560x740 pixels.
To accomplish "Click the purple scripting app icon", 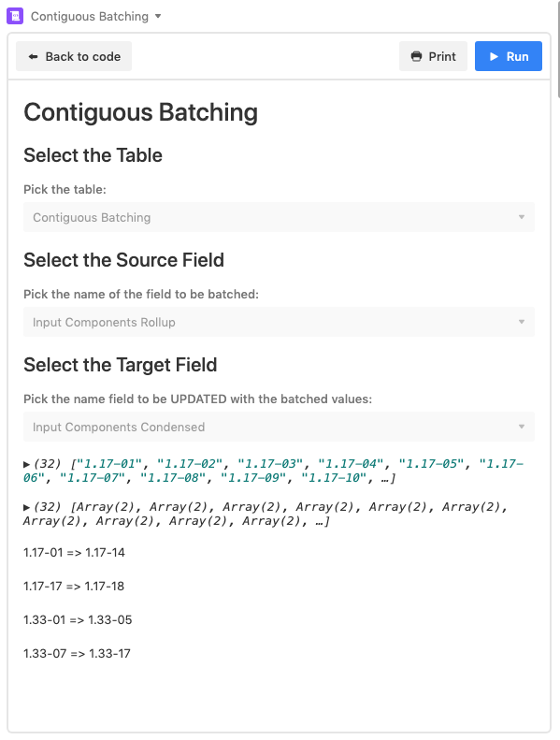I will [x=15, y=16].
